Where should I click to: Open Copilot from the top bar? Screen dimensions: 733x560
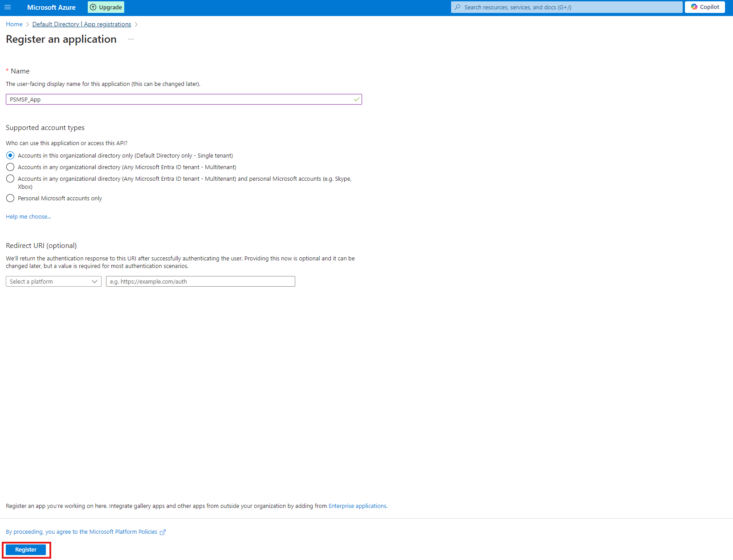pos(705,7)
